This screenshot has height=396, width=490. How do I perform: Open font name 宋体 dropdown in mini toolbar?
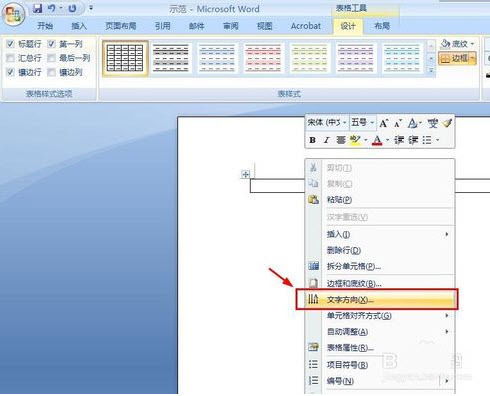click(x=344, y=123)
